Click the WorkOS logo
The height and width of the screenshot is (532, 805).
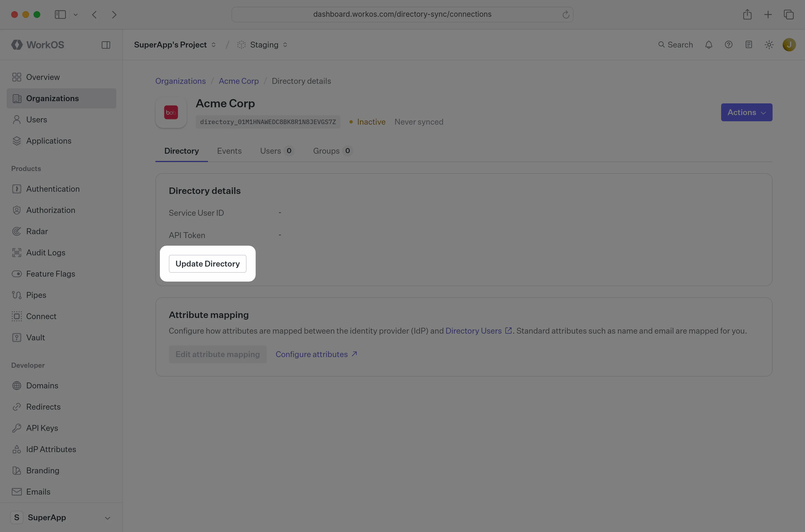pos(38,45)
